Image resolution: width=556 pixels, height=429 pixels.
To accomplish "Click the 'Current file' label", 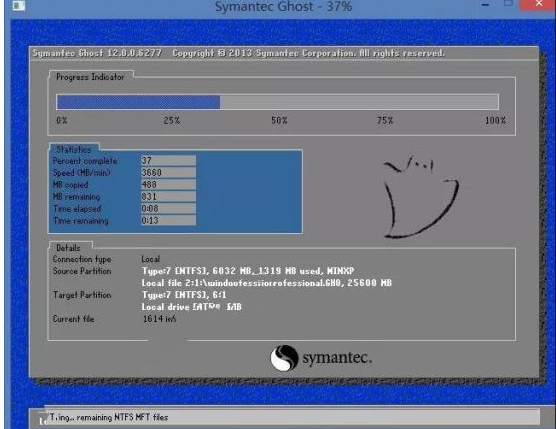I will coord(73,319).
